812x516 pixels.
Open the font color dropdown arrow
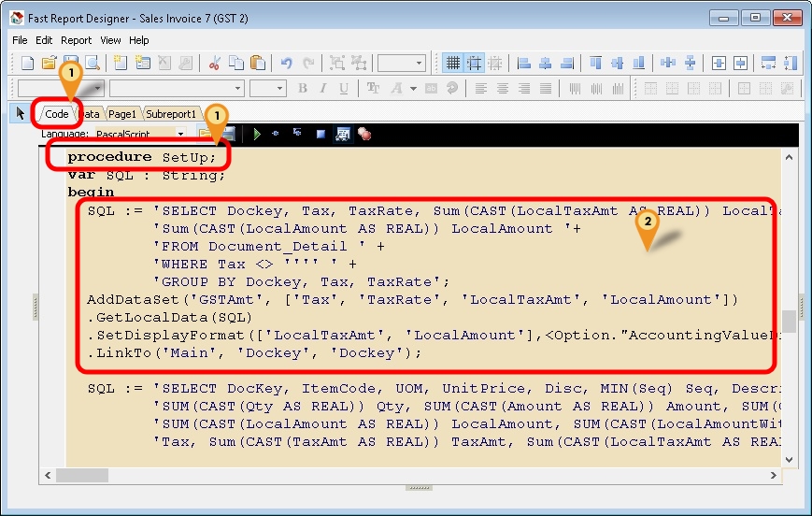click(x=413, y=89)
